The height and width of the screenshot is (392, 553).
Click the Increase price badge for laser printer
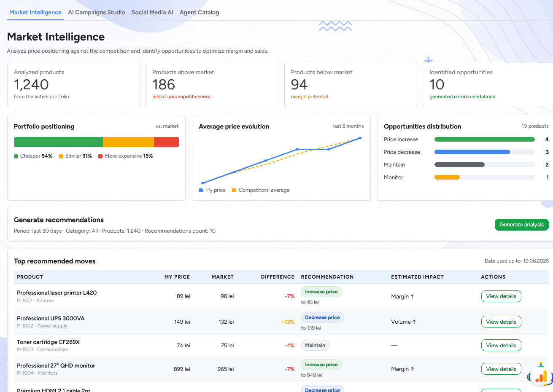point(321,292)
